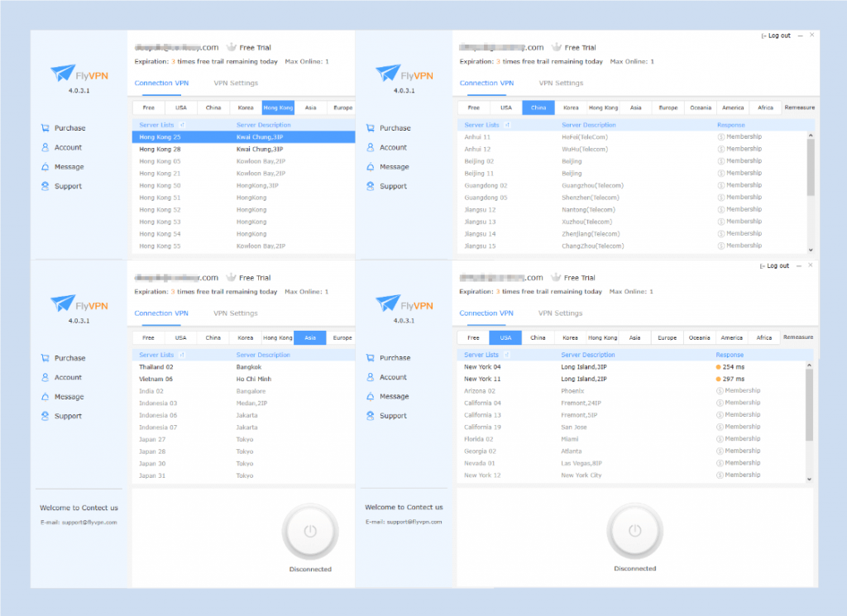Click Membership icon beside Arizona 02 server

(720, 391)
